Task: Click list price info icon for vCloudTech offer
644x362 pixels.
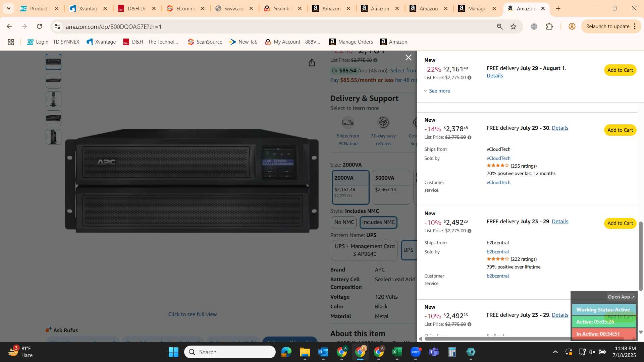Action: coord(469,137)
